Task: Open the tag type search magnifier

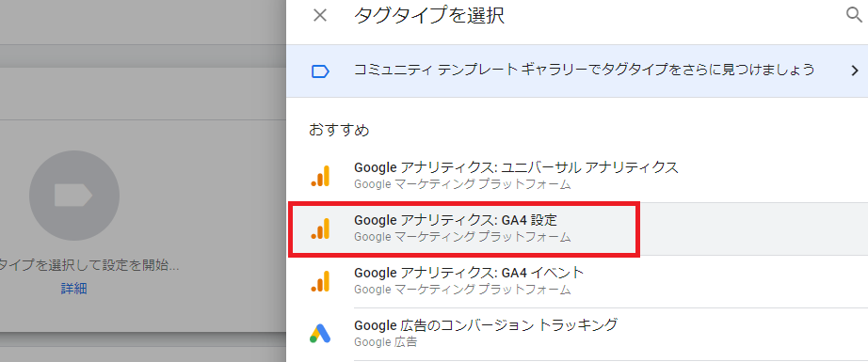Action: click(x=855, y=15)
